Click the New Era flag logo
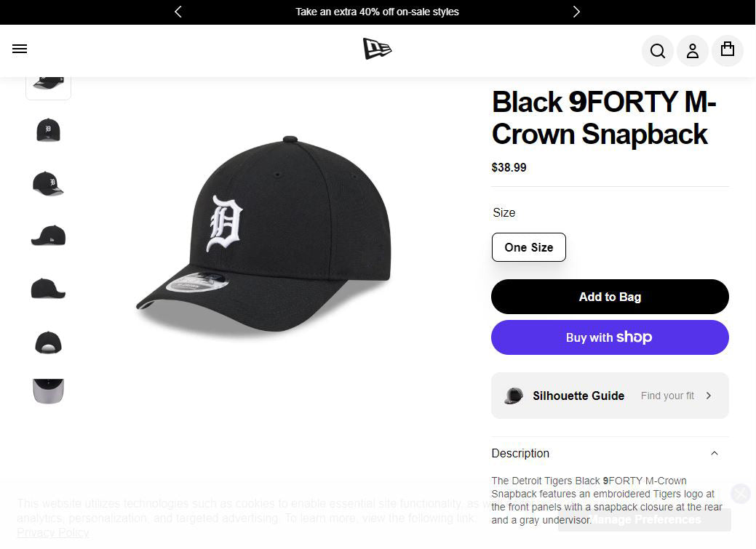 pos(378,49)
